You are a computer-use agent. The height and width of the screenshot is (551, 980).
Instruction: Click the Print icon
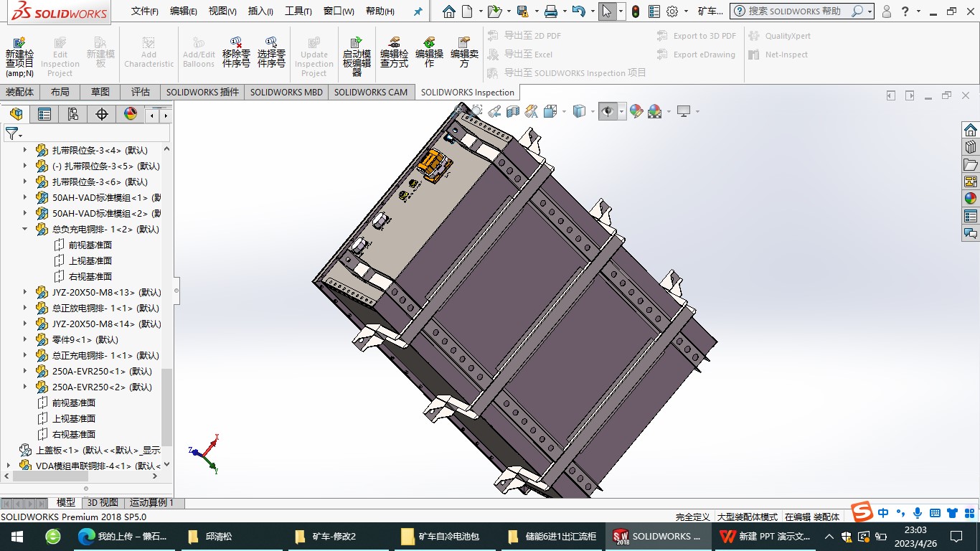point(551,11)
